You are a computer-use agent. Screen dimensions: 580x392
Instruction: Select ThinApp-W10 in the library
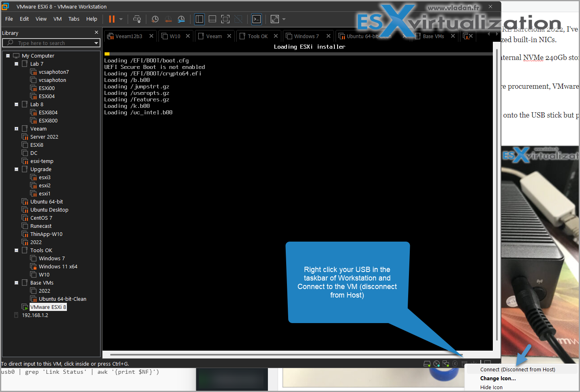[x=46, y=234]
